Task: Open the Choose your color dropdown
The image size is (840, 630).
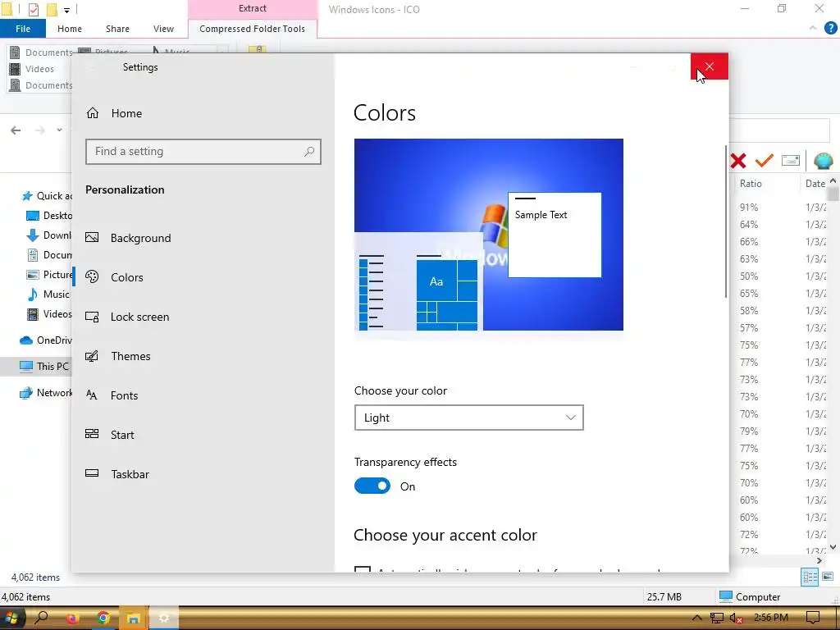Action: [468, 418]
